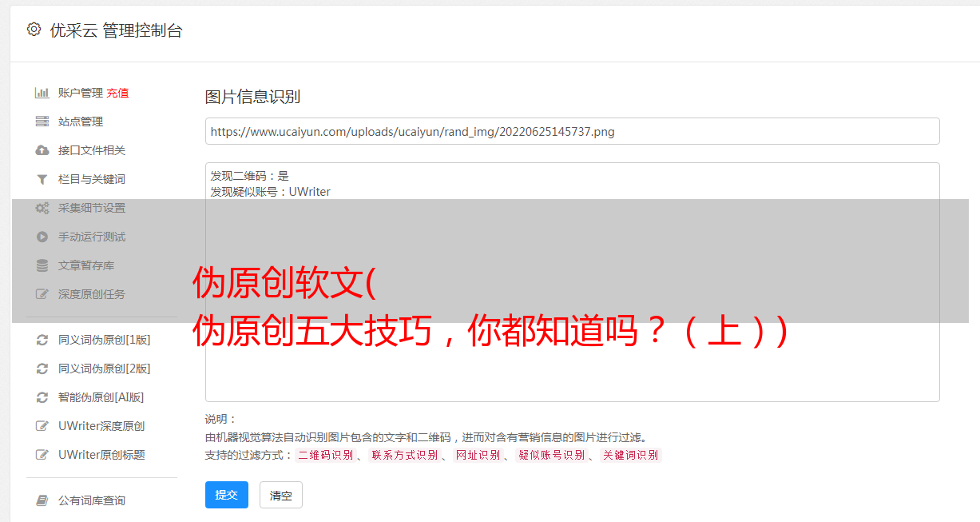Click the edit icon for UWriter原创标题

point(42,455)
